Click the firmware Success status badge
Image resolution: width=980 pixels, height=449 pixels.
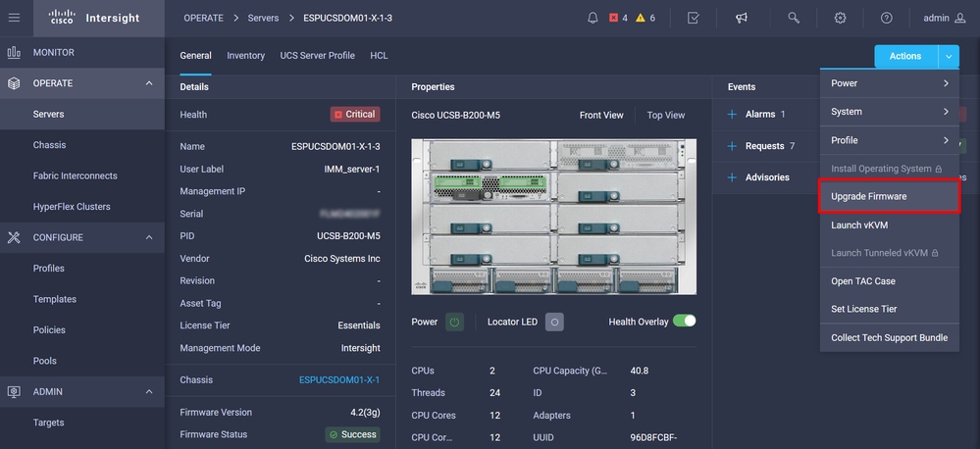coord(352,434)
